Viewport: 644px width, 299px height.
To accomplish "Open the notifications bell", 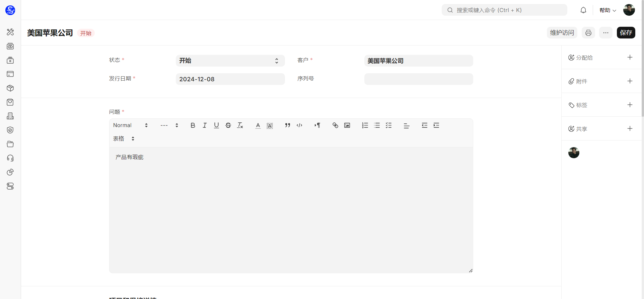I will point(583,10).
